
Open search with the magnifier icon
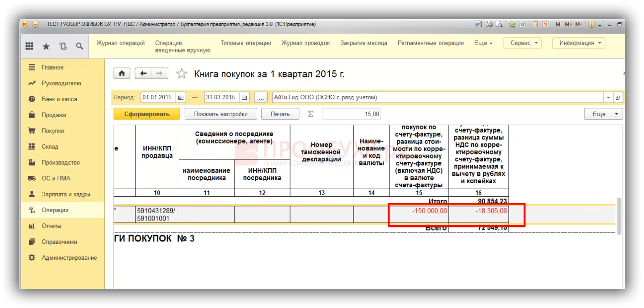[x=79, y=46]
